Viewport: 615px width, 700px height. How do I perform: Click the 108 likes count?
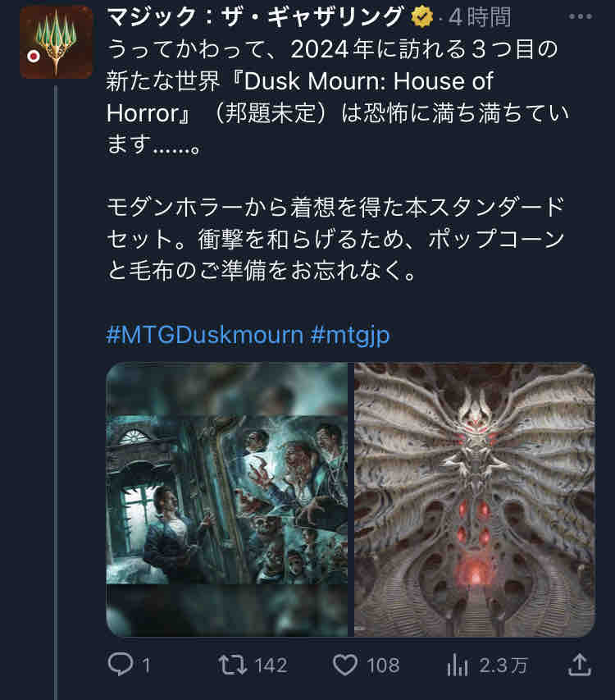coord(383,666)
